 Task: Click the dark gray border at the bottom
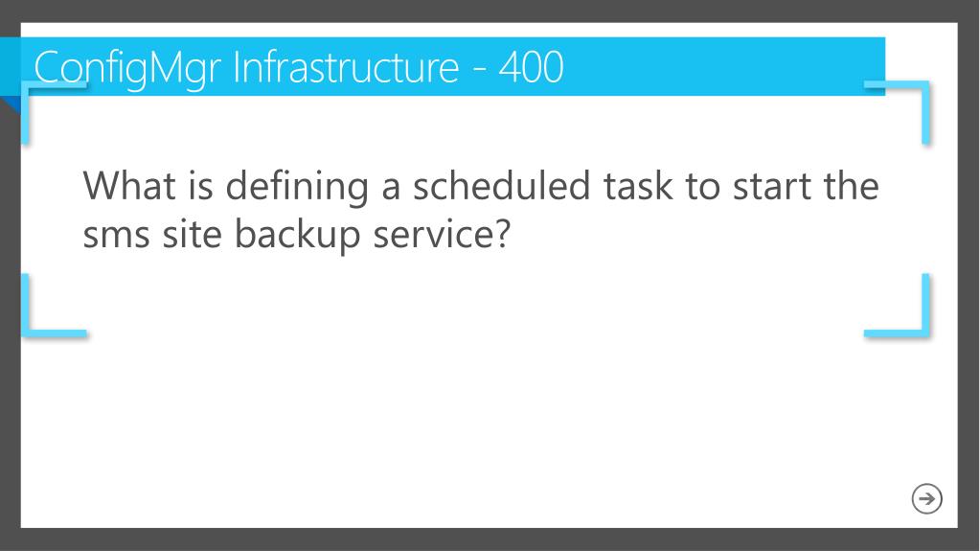pyautogui.click(x=490, y=540)
